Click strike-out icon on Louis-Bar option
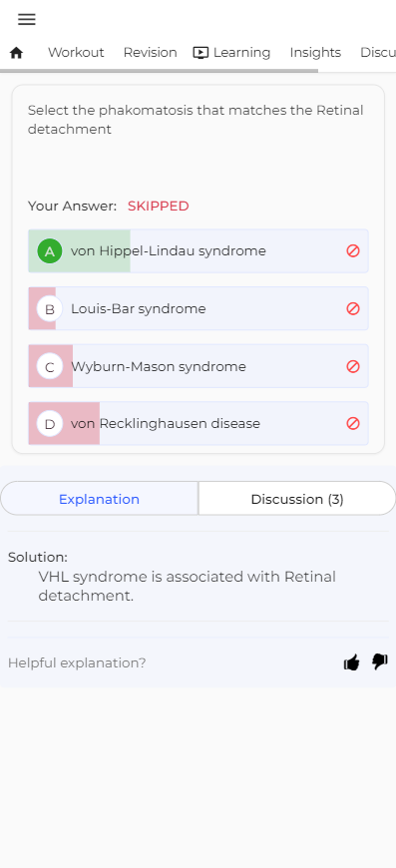 (353, 309)
